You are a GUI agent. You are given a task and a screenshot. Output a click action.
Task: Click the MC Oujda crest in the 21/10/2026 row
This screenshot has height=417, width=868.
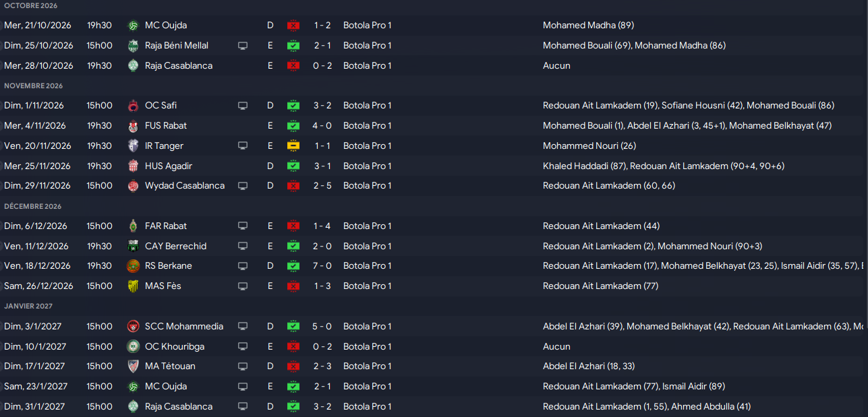pos(133,26)
